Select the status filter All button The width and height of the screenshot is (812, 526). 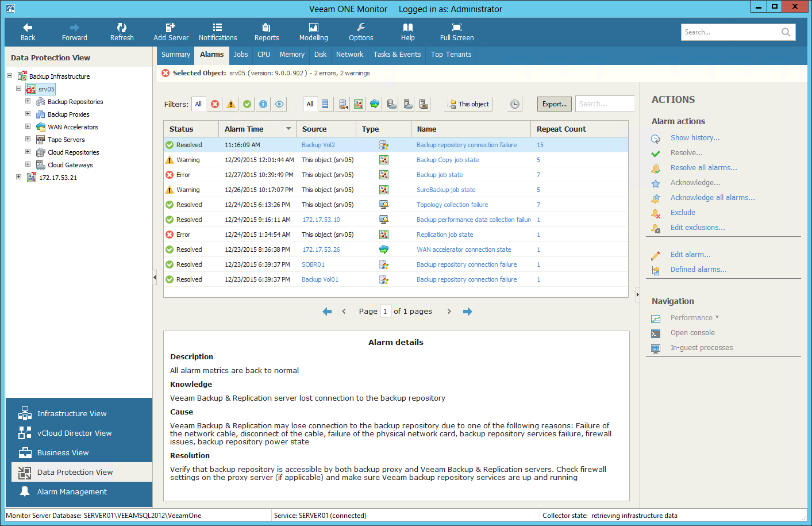pos(198,104)
